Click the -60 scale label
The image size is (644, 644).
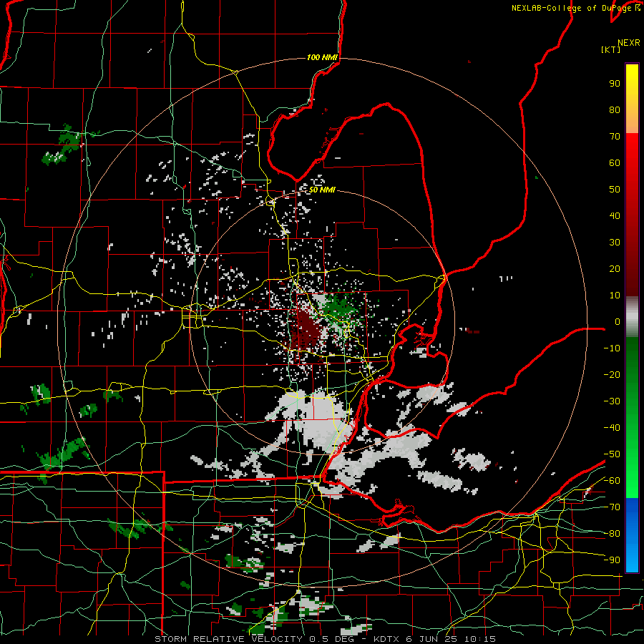pos(612,481)
